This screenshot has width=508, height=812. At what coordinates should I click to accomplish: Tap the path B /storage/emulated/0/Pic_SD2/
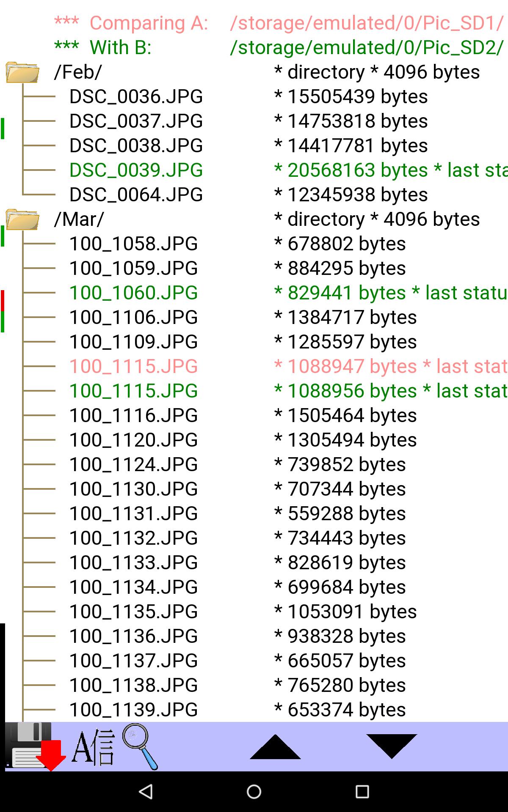coord(367,48)
